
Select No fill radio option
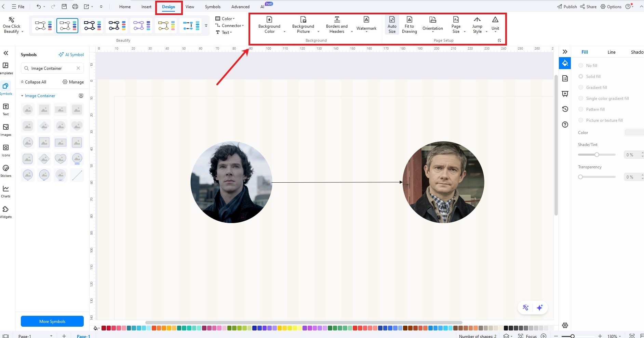pos(580,65)
